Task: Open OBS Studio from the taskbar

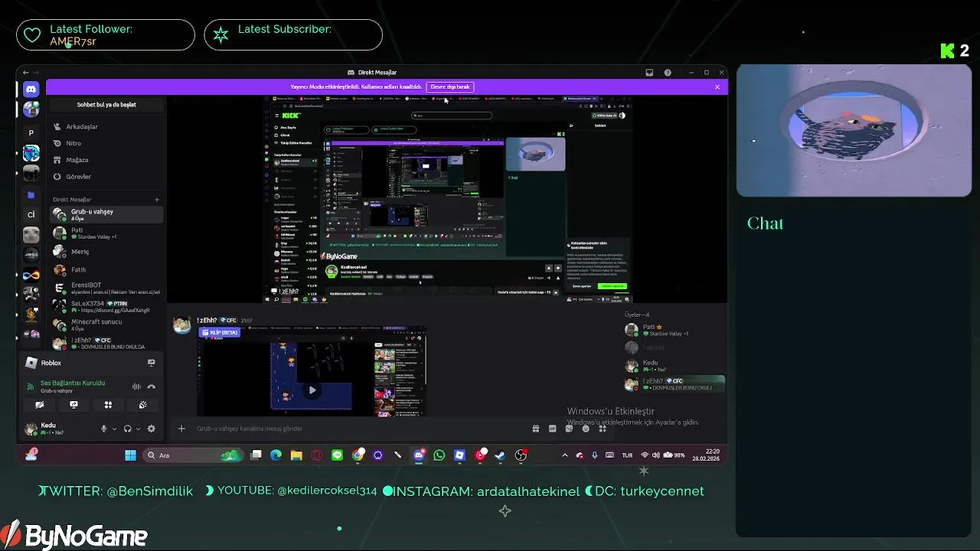Action: 521,455
